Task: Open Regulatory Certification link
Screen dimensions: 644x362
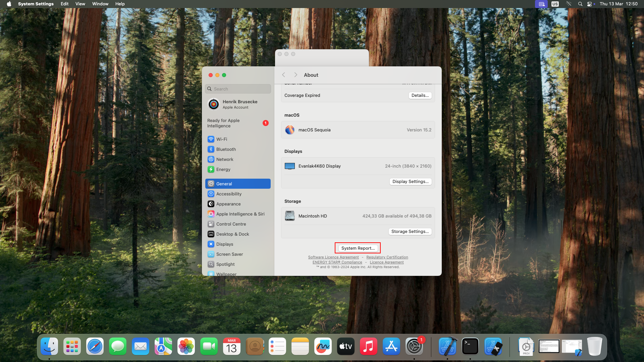Action: click(x=387, y=257)
